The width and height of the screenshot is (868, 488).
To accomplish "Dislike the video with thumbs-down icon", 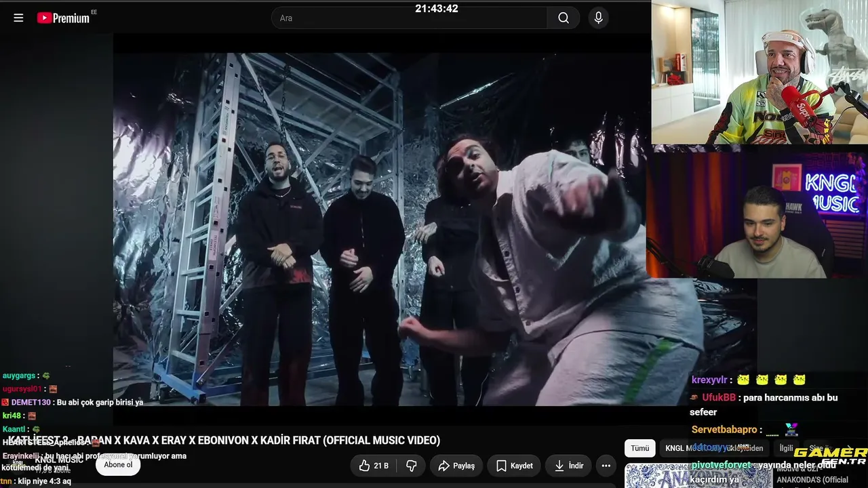I will coord(411,466).
